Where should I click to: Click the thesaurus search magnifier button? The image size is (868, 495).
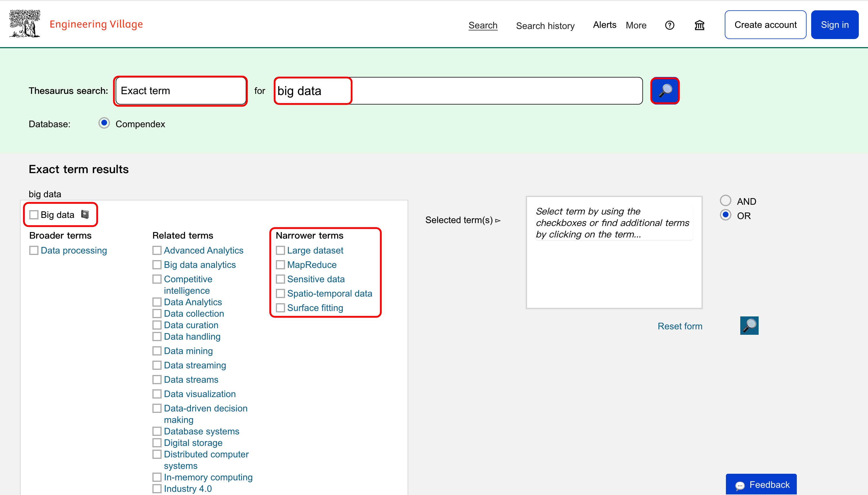pyautogui.click(x=665, y=91)
